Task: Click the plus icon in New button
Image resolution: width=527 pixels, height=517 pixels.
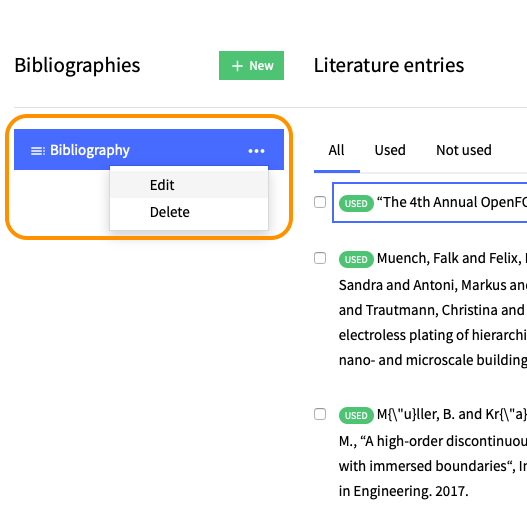Action: (x=237, y=66)
